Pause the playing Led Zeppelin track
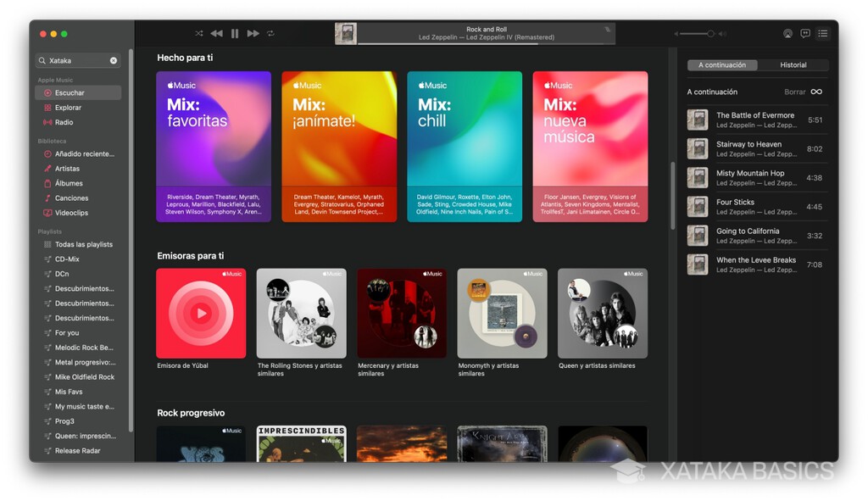Screen dimensions: 868x501 pyautogui.click(x=235, y=33)
